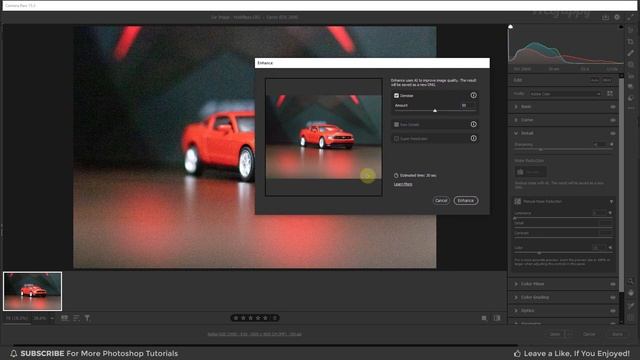Toggle the shadow clipping warning in the histogram
This screenshot has width=640, height=360.
(510, 27)
